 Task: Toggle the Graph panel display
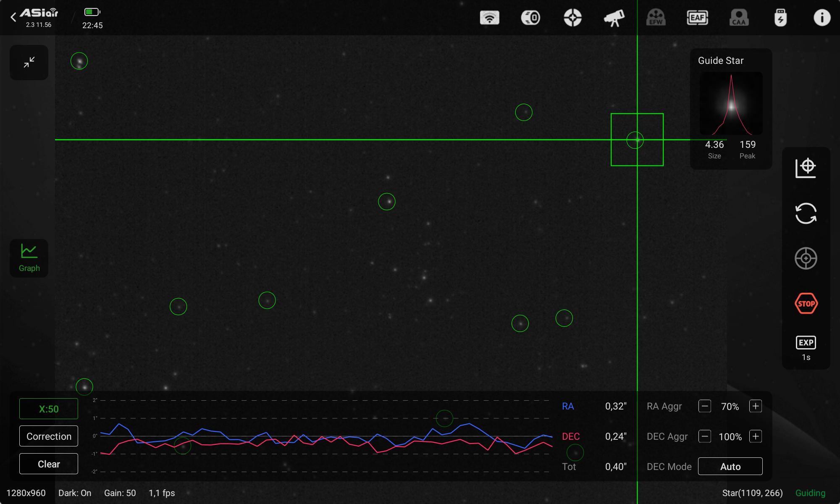(x=29, y=258)
